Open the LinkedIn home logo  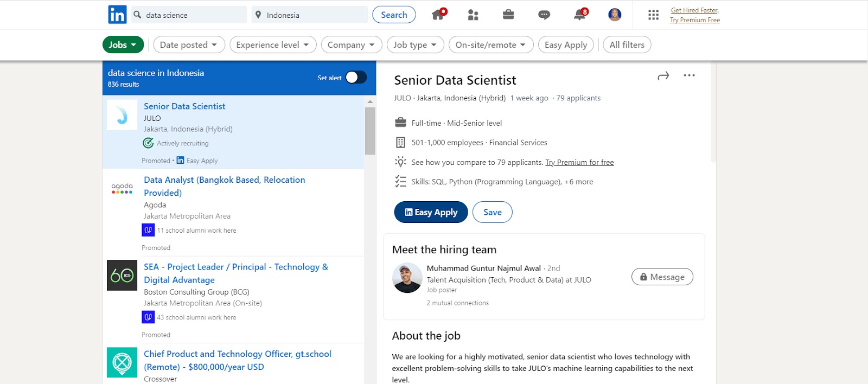coord(117,15)
